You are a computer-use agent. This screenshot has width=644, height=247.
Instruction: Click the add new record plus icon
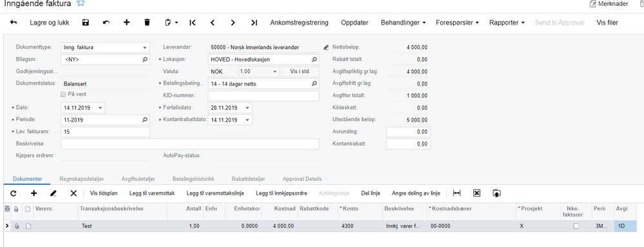(x=126, y=23)
